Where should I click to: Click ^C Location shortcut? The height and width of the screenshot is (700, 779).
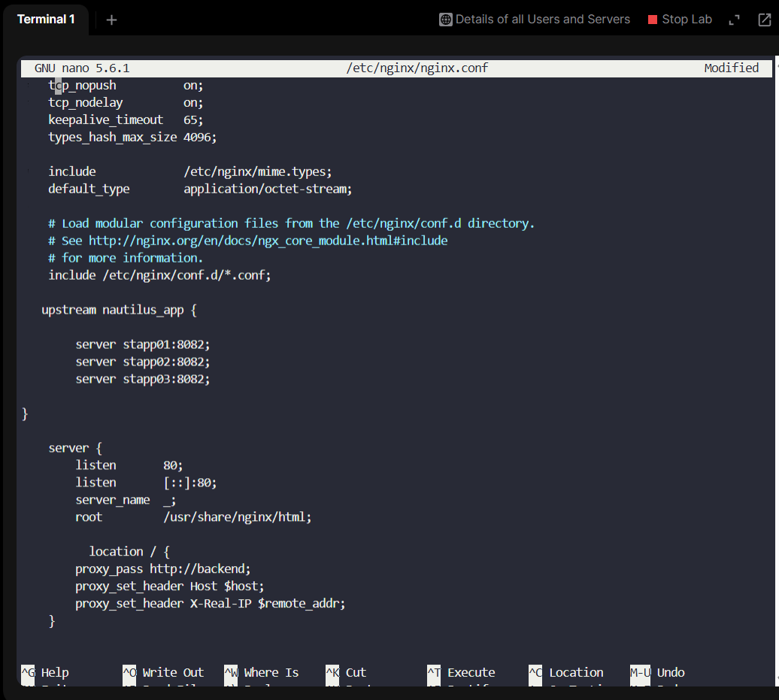coord(566,672)
